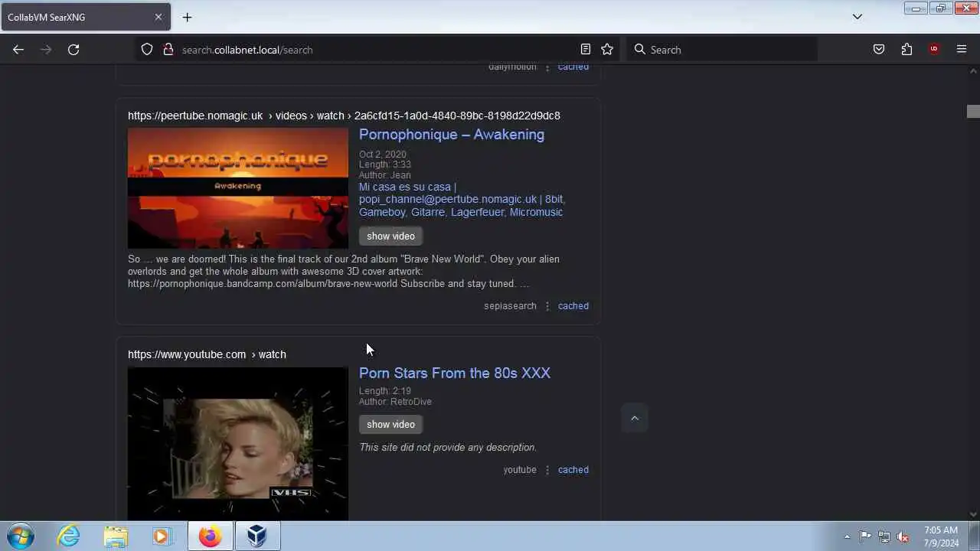Image resolution: width=980 pixels, height=551 pixels.
Task: Open Porn Stars From the 80s title
Action: [x=455, y=373]
